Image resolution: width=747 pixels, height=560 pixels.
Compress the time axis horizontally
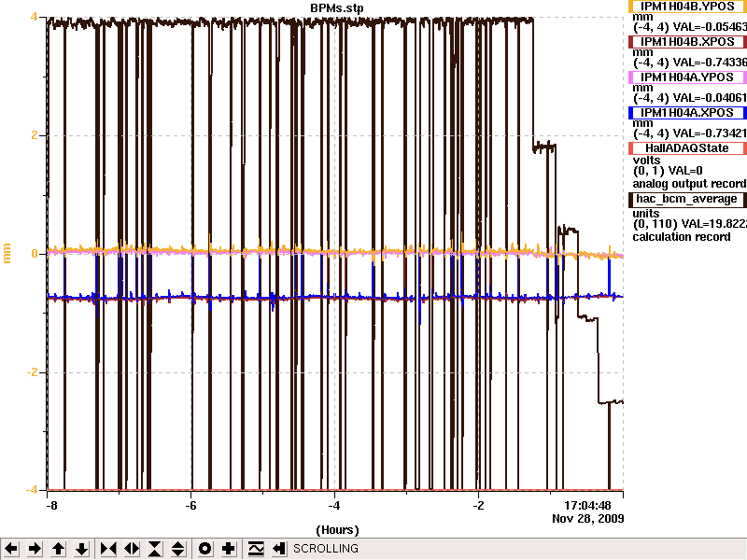[108, 549]
